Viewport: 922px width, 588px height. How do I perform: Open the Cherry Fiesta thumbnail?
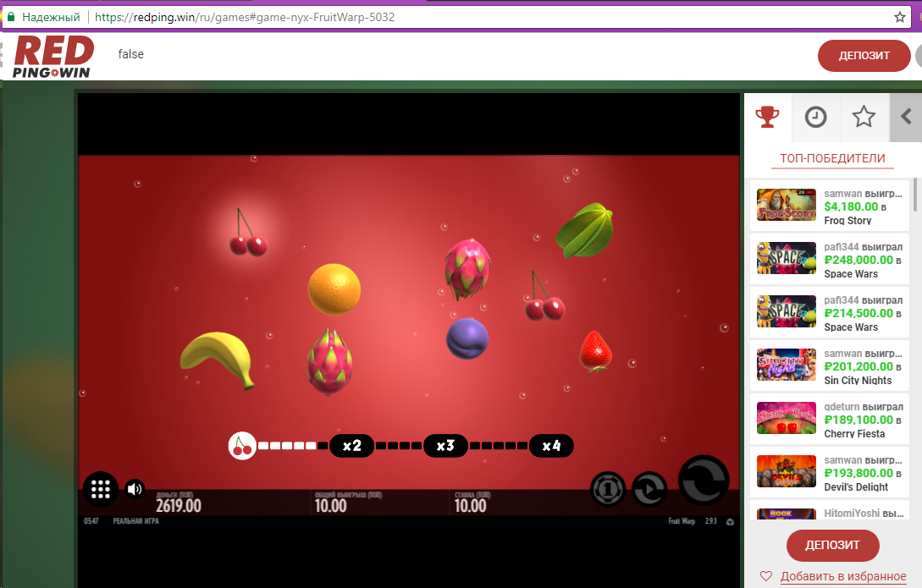tap(787, 418)
